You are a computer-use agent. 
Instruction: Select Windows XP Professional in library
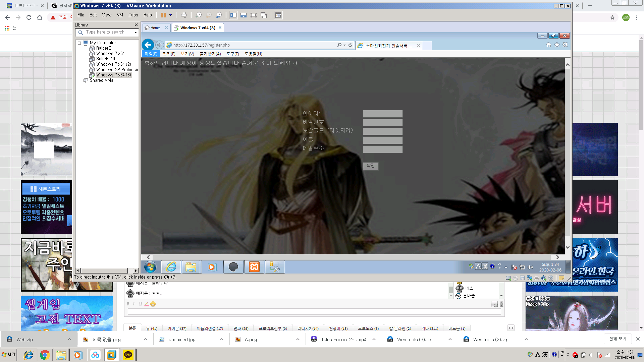pos(117,69)
